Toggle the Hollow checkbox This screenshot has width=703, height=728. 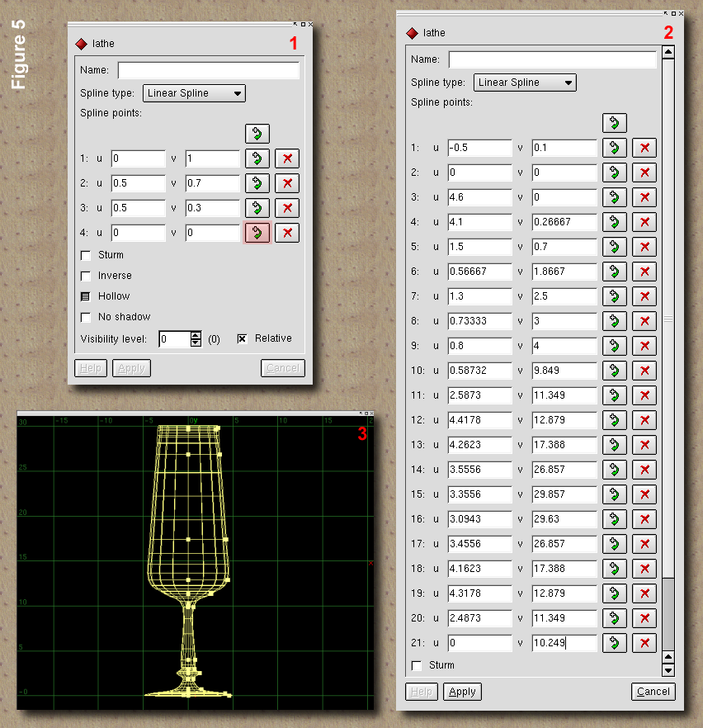click(85, 296)
